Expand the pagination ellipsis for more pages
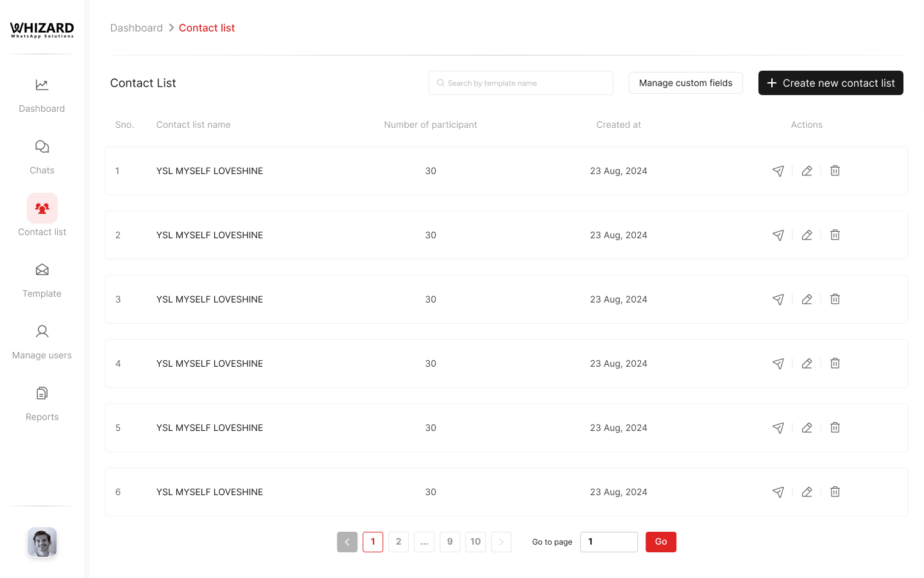Viewport: 924px width, 578px height. point(424,542)
